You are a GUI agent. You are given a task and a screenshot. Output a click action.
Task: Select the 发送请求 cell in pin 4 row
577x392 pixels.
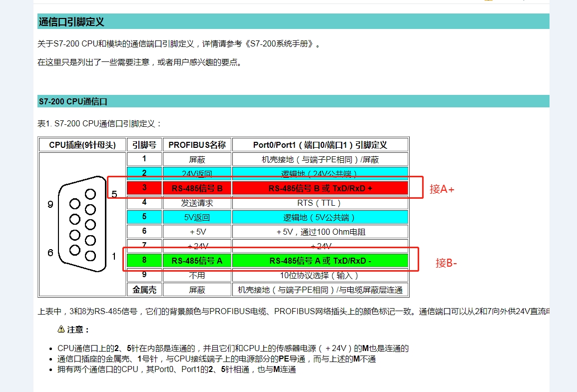[x=197, y=203]
